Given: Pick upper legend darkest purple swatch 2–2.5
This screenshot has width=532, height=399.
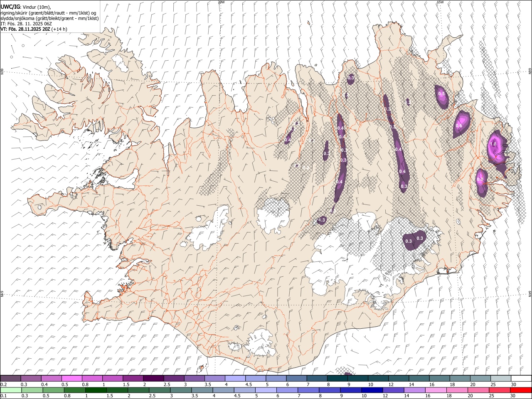Looking at the screenshot, I should (x=153, y=378).
